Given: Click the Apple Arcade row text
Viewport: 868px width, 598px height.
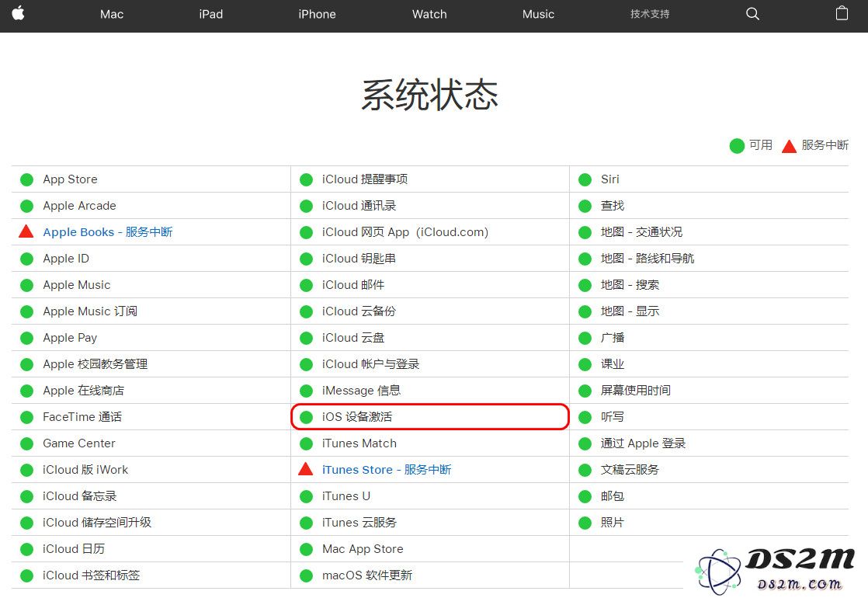Looking at the screenshot, I should (80, 206).
